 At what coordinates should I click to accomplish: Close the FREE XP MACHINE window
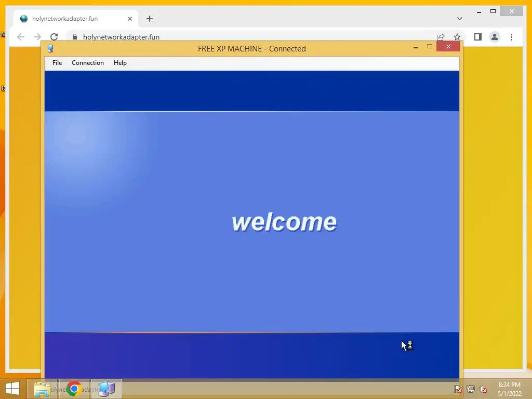click(448, 46)
